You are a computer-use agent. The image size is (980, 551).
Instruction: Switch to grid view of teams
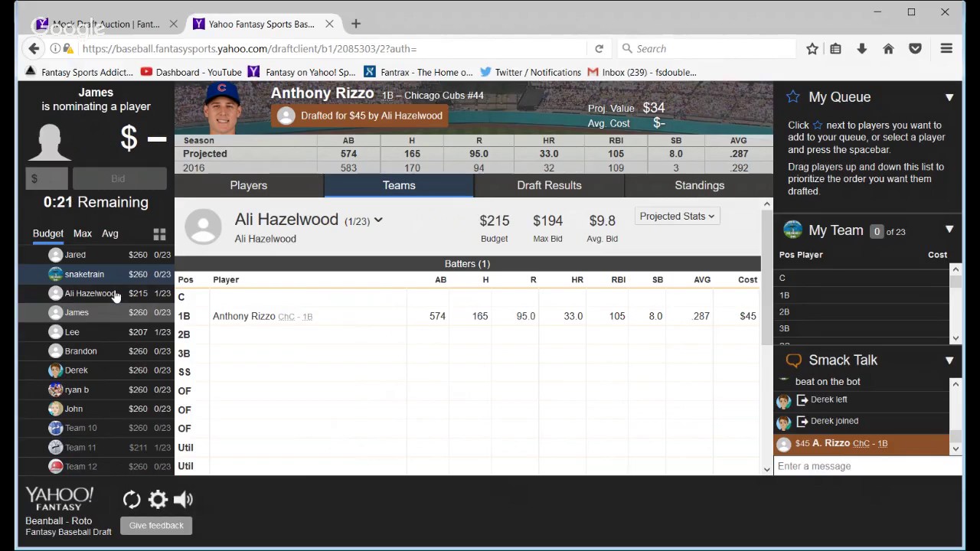coord(159,234)
